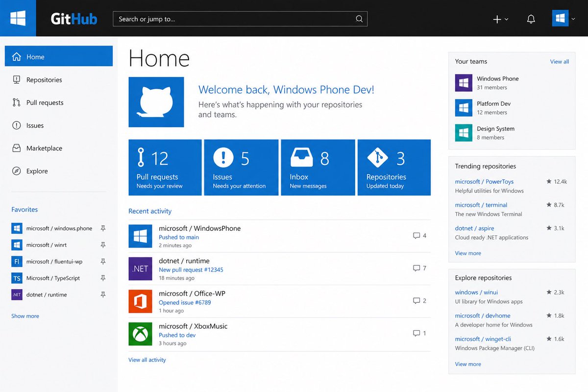Click the Octocat welcome tile

pyautogui.click(x=156, y=102)
